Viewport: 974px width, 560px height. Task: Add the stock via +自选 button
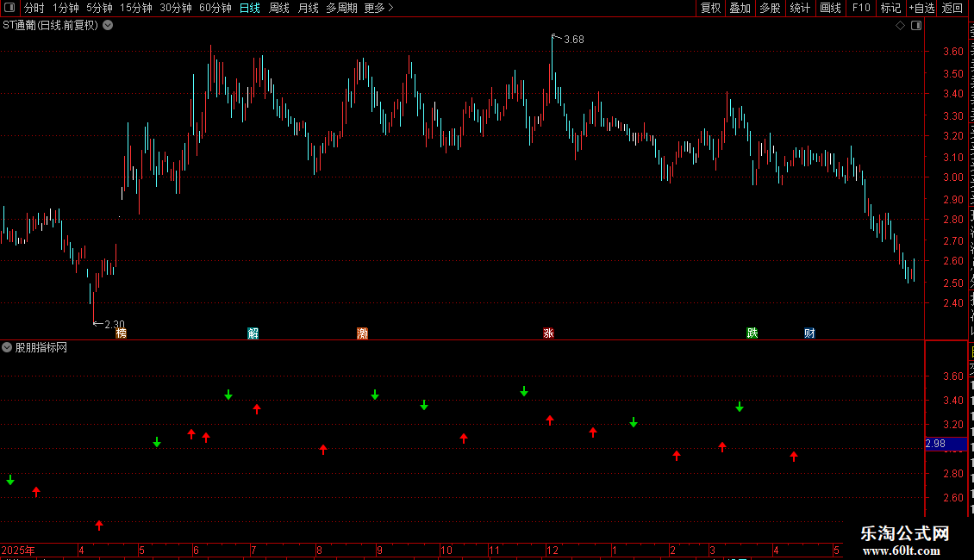click(921, 8)
